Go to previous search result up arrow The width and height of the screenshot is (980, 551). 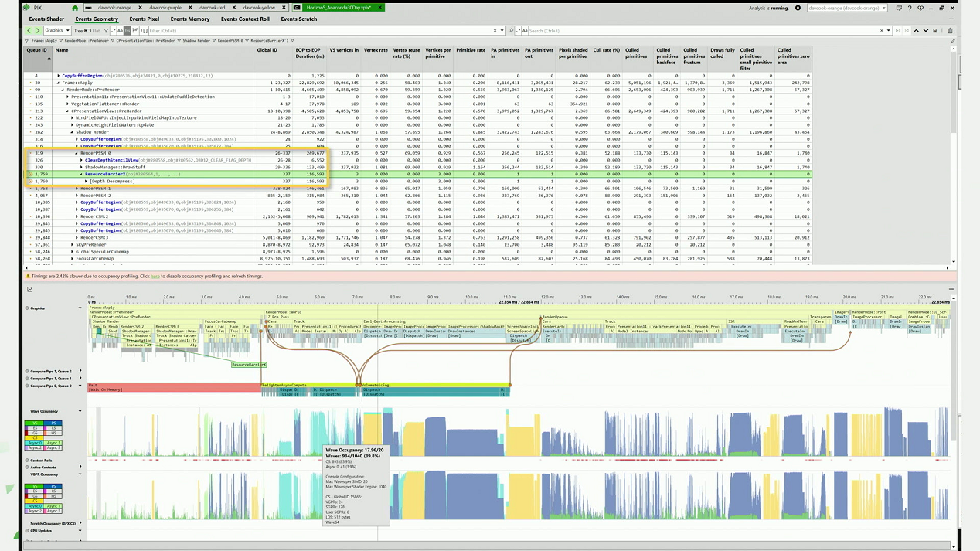pos(916,31)
